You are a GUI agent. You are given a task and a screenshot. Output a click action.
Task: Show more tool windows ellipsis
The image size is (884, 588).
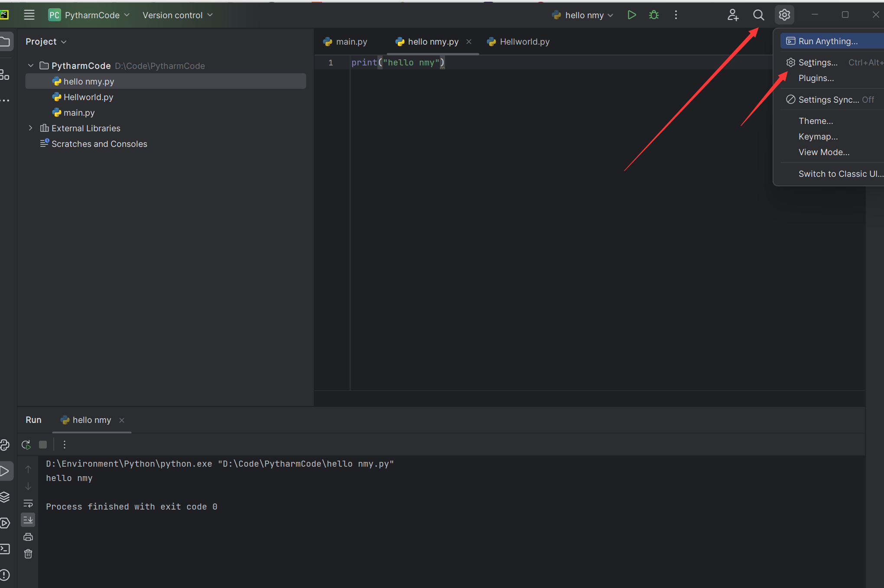pyautogui.click(x=5, y=101)
